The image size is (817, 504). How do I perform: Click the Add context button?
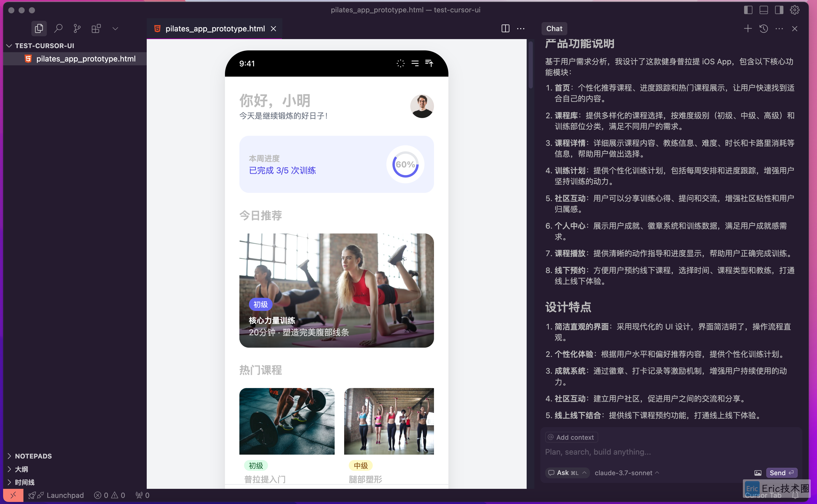click(571, 437)
